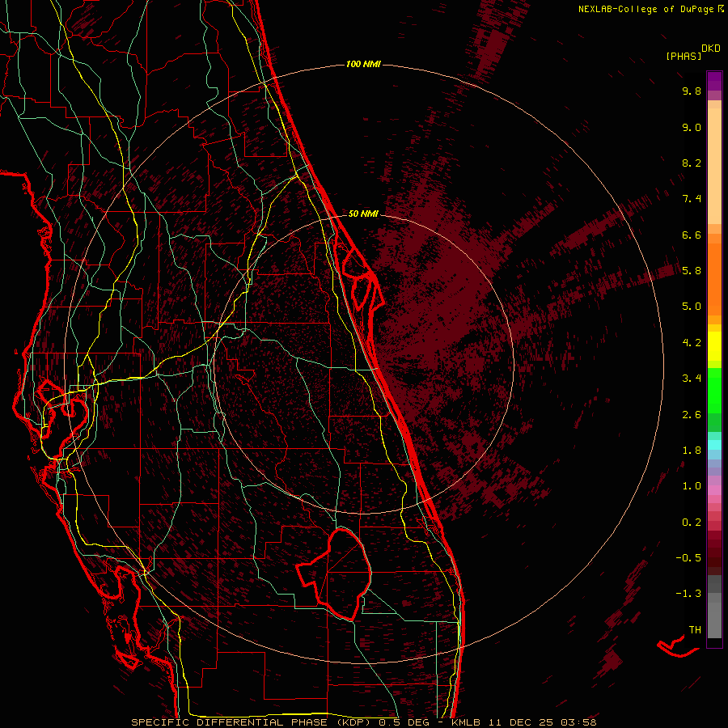
Task: Click the purple segment of color bar
Action: click(x=714, y=81)
